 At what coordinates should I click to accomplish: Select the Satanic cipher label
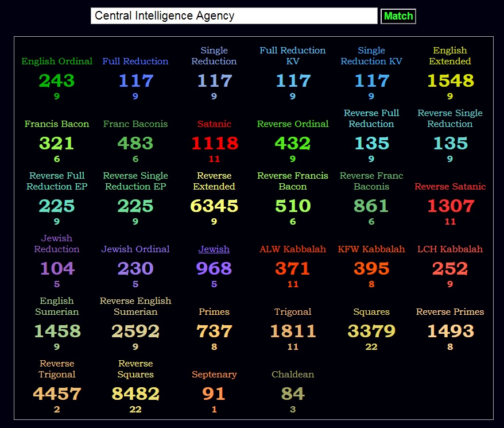pos(214,124)
